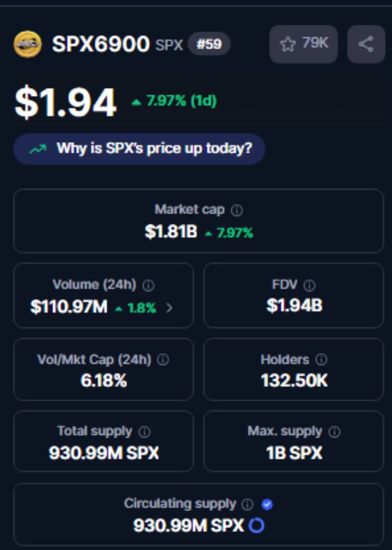
Task: Click the SPX6900 coin logo
Action: tap(27, 44)
